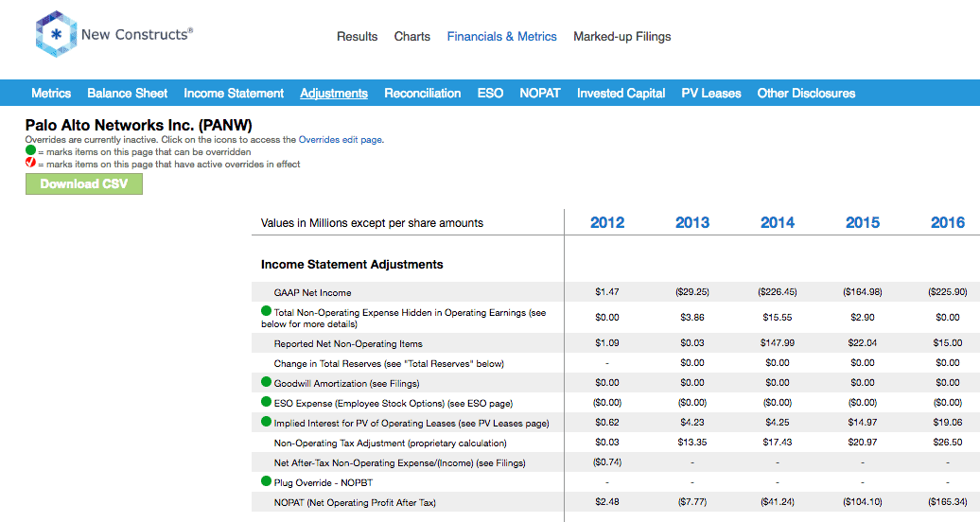Click the $15.55 hidden non-operating expense value

(x=777, y=318)
